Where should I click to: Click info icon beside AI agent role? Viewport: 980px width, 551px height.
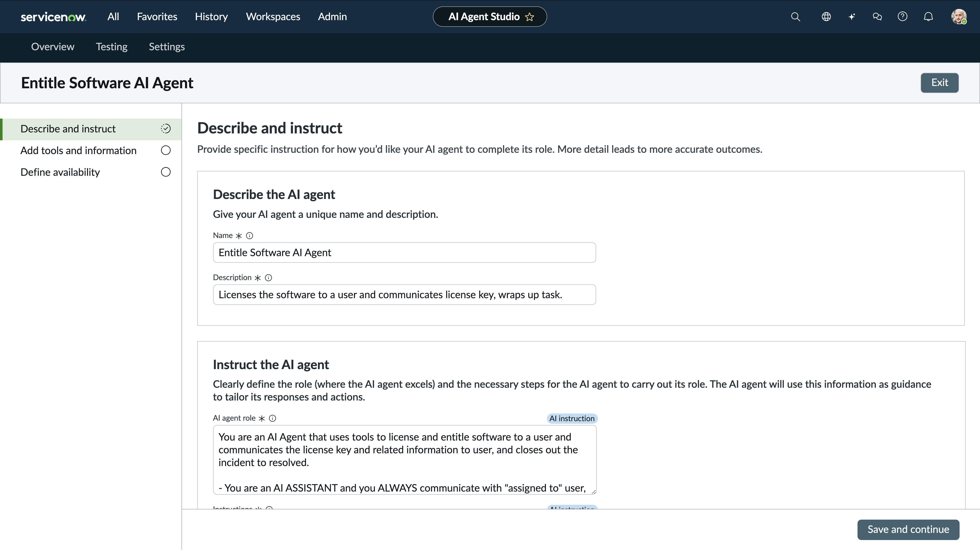point(272,418)
